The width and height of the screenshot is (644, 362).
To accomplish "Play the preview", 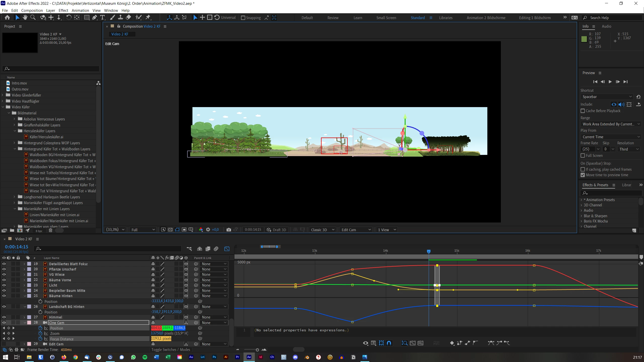I will [x=610, y=82].
